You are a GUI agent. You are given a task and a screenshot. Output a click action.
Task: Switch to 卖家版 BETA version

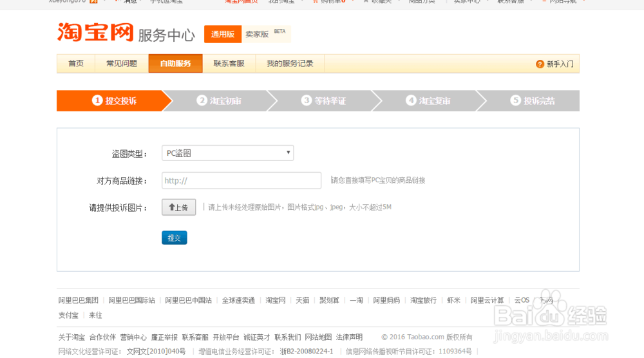266,34
